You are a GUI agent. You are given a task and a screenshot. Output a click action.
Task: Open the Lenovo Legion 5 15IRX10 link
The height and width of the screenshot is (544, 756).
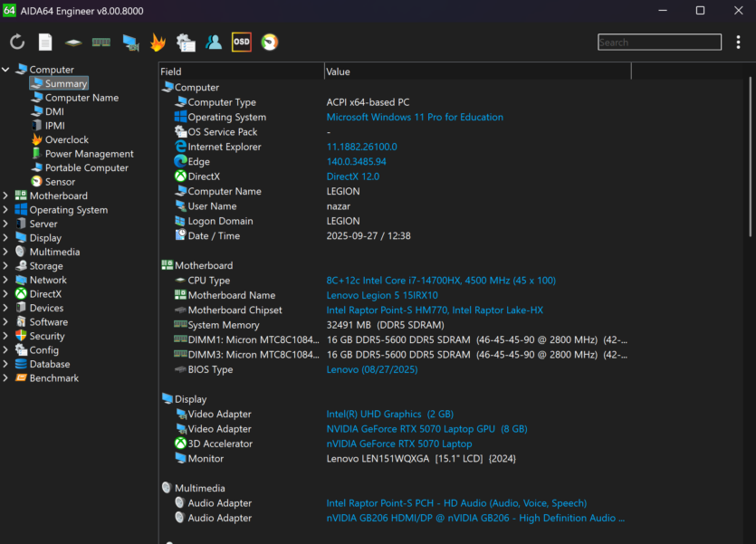(x=382, y=295)
